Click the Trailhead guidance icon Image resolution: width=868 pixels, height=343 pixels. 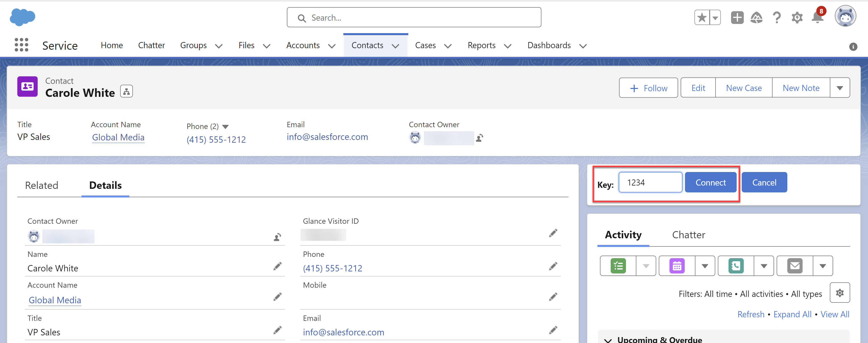[x=757, y=18]
